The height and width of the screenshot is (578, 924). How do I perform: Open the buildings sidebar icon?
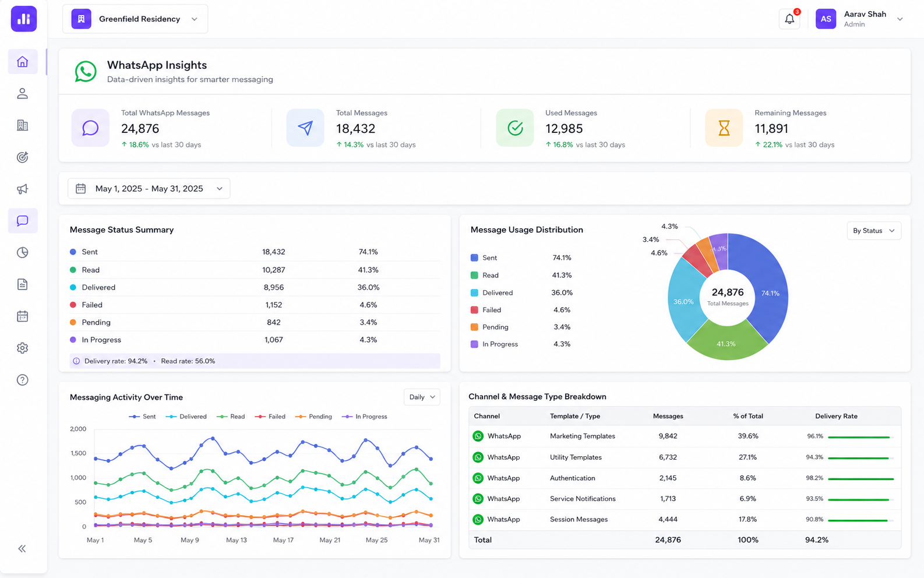point(23,125)
